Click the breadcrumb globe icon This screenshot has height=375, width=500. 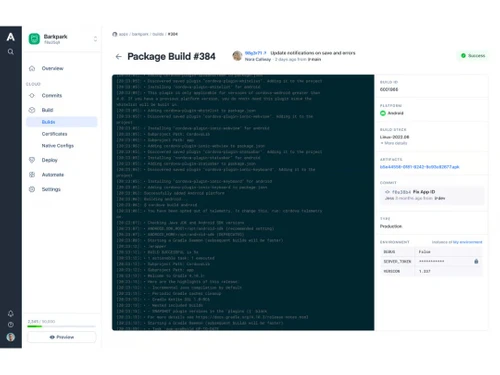click(x=115, y=34)
